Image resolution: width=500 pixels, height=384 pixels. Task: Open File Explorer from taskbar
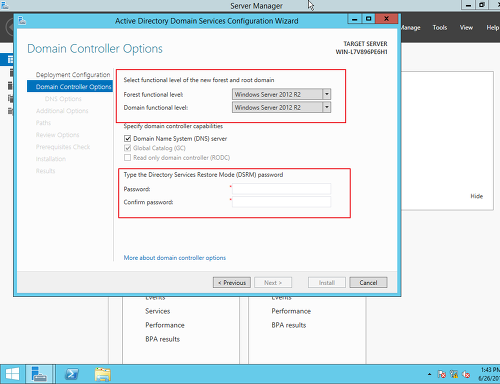tap(103, 374)
